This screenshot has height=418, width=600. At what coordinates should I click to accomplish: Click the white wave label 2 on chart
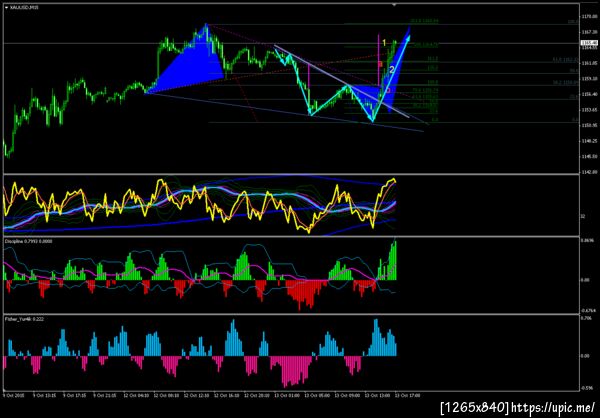coord(391,69)
